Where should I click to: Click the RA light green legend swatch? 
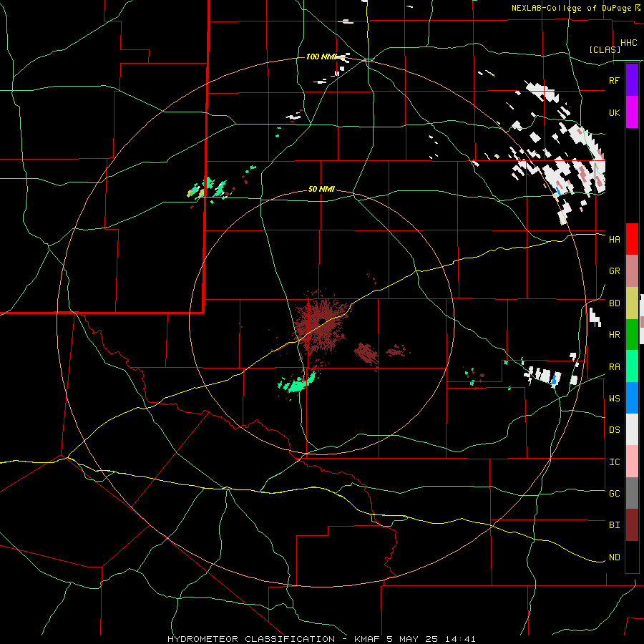click(632, 366)
